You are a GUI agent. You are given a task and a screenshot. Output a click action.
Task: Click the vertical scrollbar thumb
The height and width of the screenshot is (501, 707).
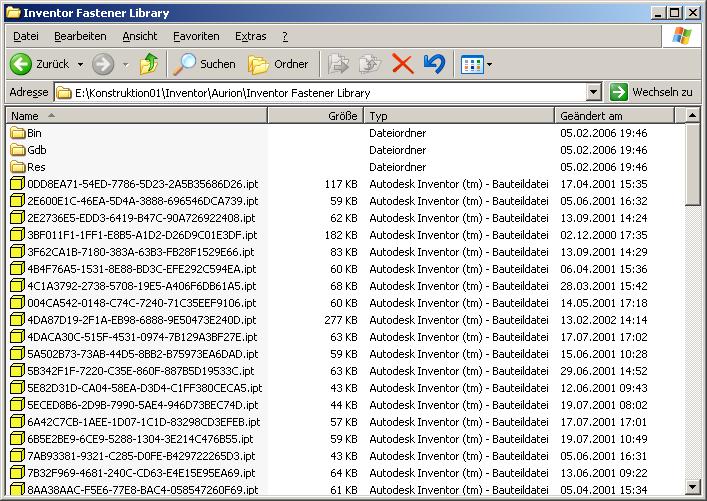[x=692, y=165]
